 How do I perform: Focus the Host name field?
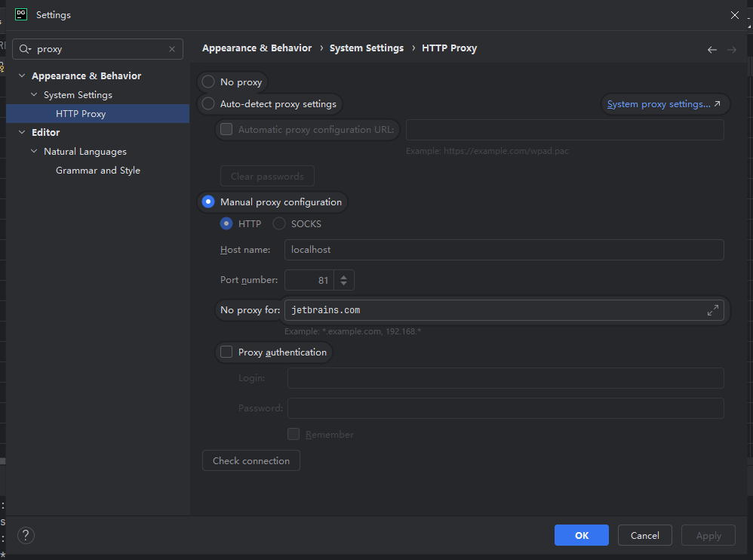(x=504, y=250)
